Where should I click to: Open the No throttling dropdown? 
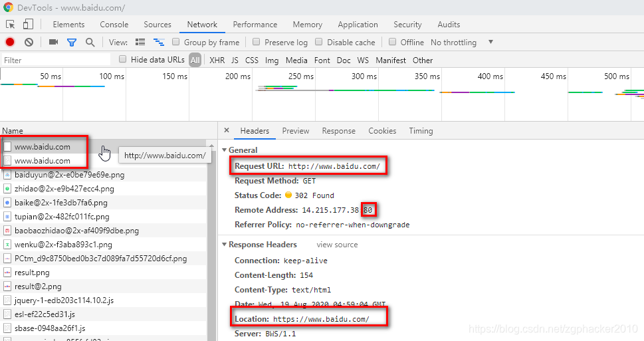click(x=462, y=43)
